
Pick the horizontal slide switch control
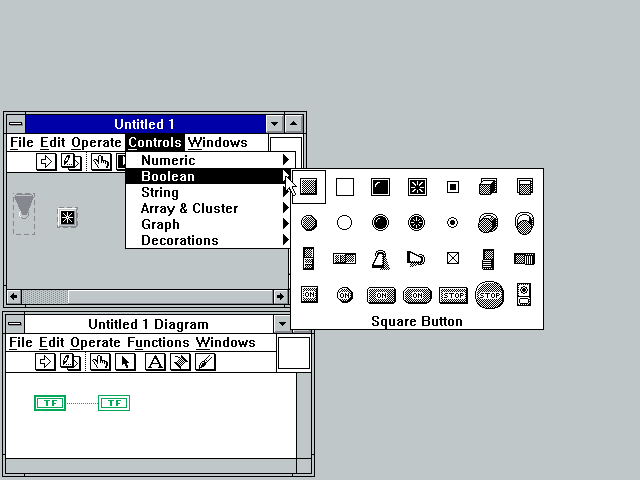345,258
